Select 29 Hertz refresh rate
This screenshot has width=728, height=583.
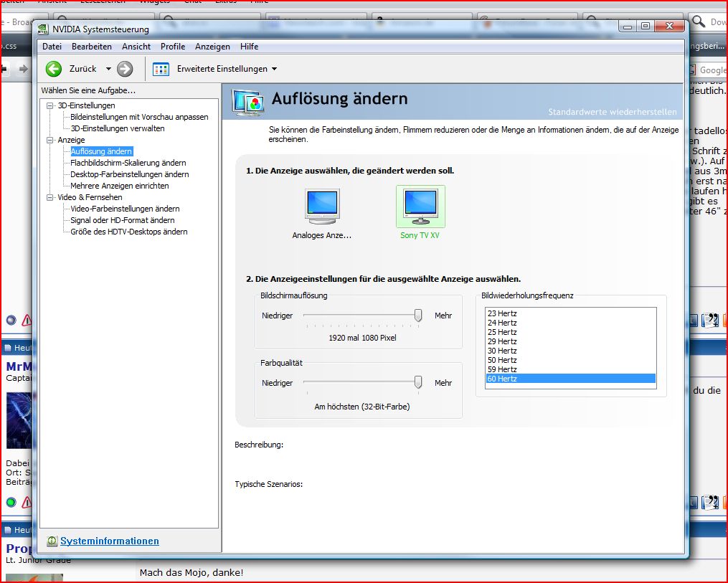pos(571,341)
